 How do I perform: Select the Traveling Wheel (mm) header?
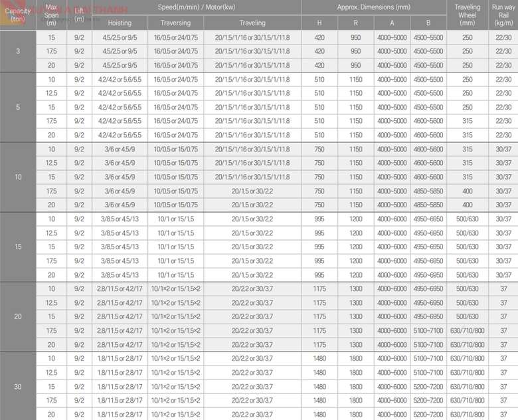[x=467, y=15]
